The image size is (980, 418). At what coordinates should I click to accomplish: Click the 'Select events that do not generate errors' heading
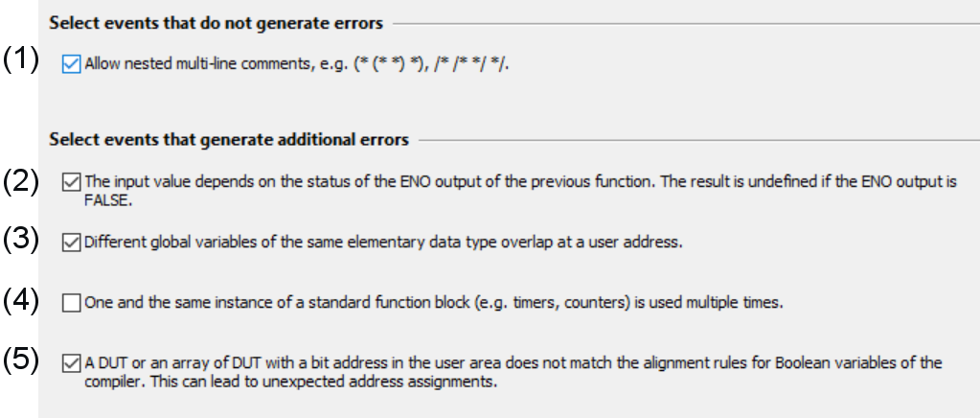click(x=216, y=21)
